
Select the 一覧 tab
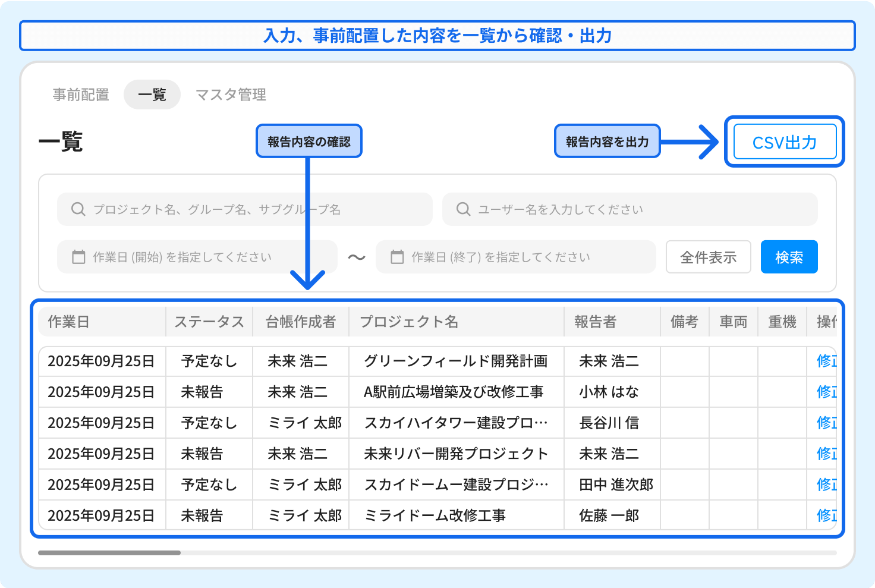(152, 95)
